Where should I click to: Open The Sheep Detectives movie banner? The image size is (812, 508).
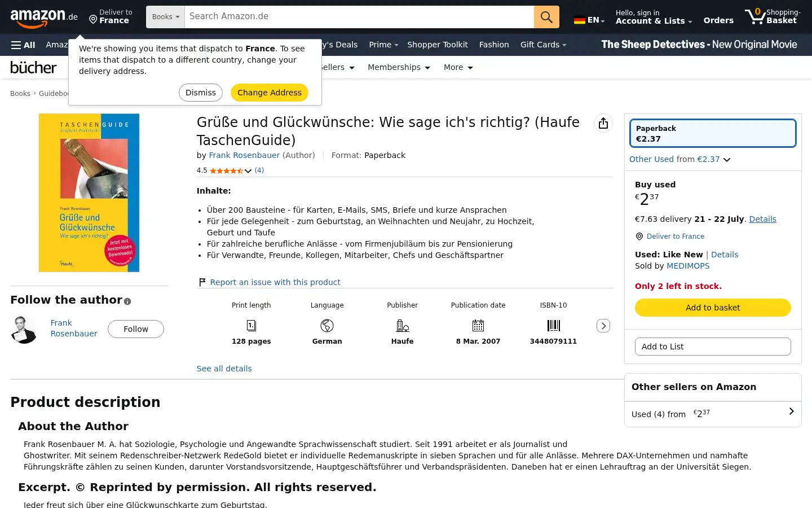[699, 45]
